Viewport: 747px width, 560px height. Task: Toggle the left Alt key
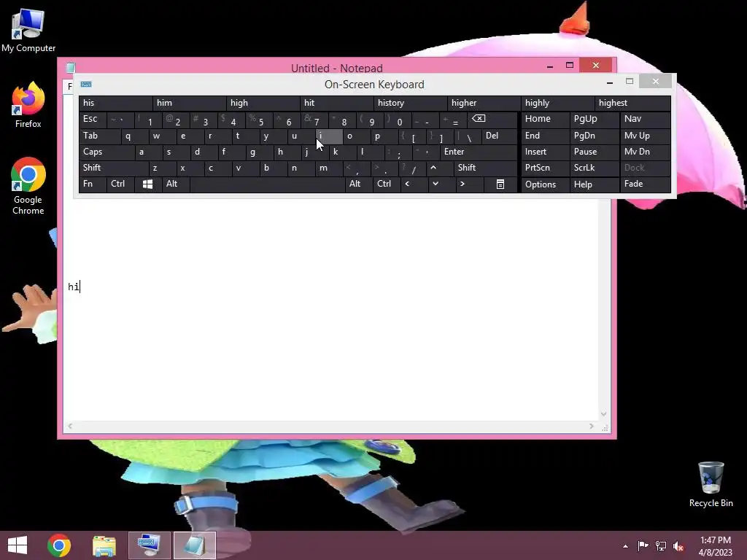tap(175, 184)
